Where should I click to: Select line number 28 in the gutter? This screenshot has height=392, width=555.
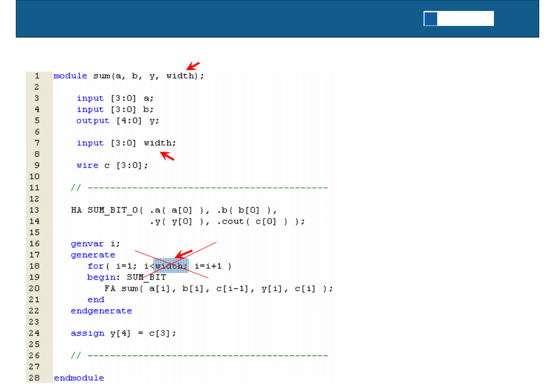pos(34,378)
